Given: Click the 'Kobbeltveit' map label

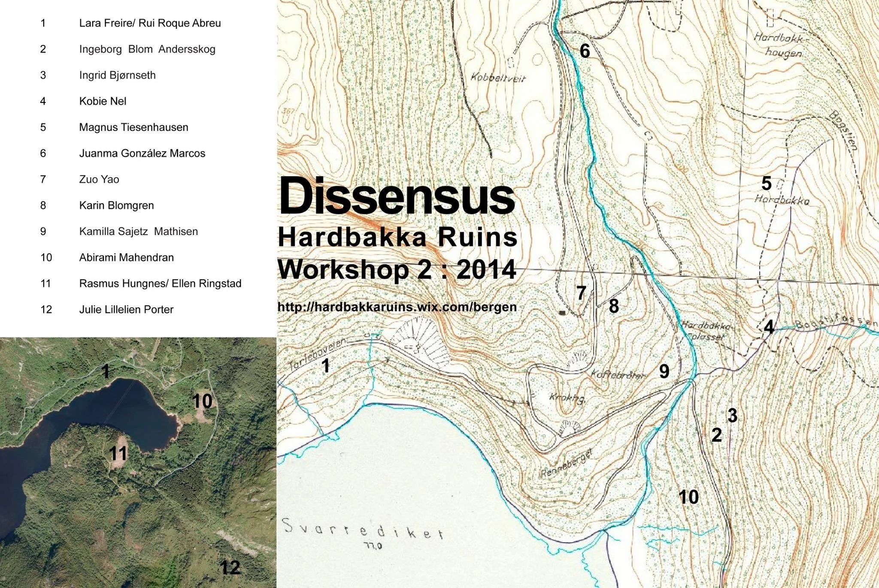Looking at the screenshot, I should point(498,78).
